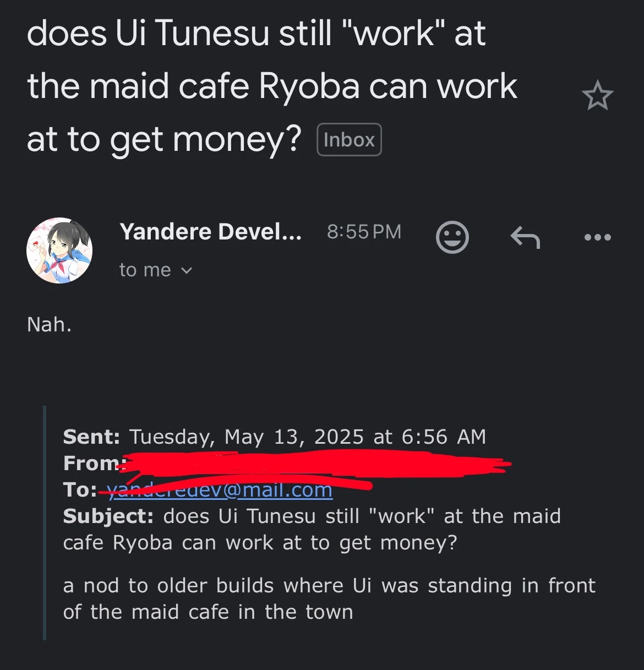Tap the vertical quote bar on left

[45, 523]
